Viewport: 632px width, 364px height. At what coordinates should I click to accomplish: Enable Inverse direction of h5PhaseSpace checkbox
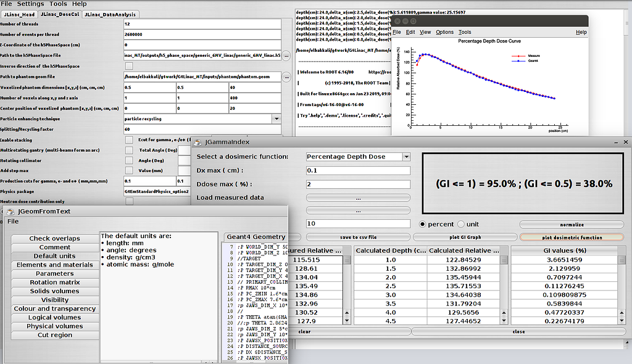pyautogui.click(x=129, y=66)
